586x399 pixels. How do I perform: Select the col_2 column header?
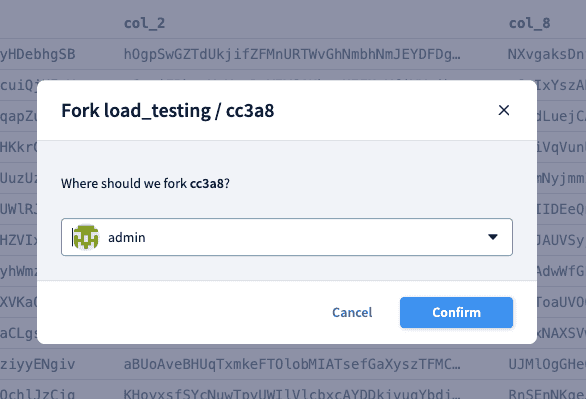coord(144,23)
